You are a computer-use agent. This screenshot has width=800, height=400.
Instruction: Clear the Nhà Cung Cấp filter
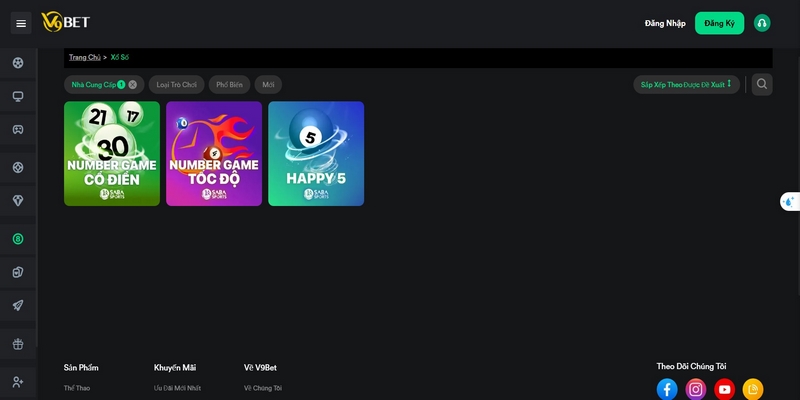coord(133,85)
